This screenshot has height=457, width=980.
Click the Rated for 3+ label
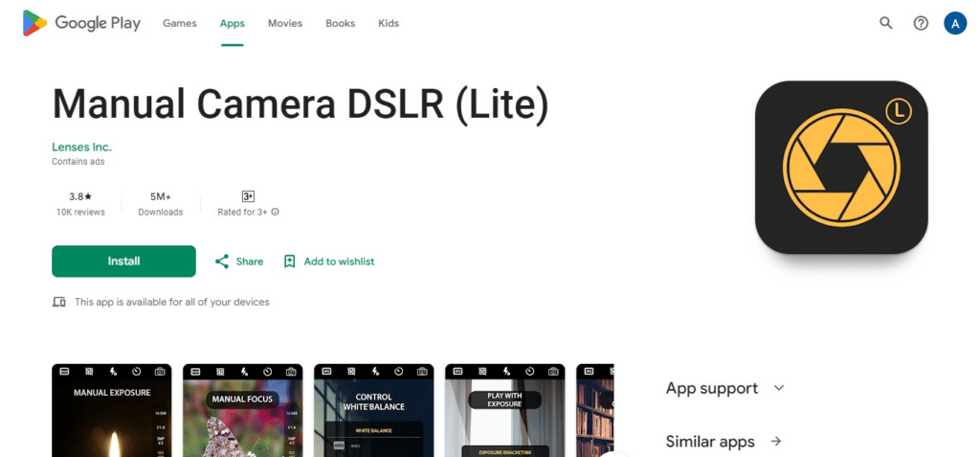coord(242,213)
